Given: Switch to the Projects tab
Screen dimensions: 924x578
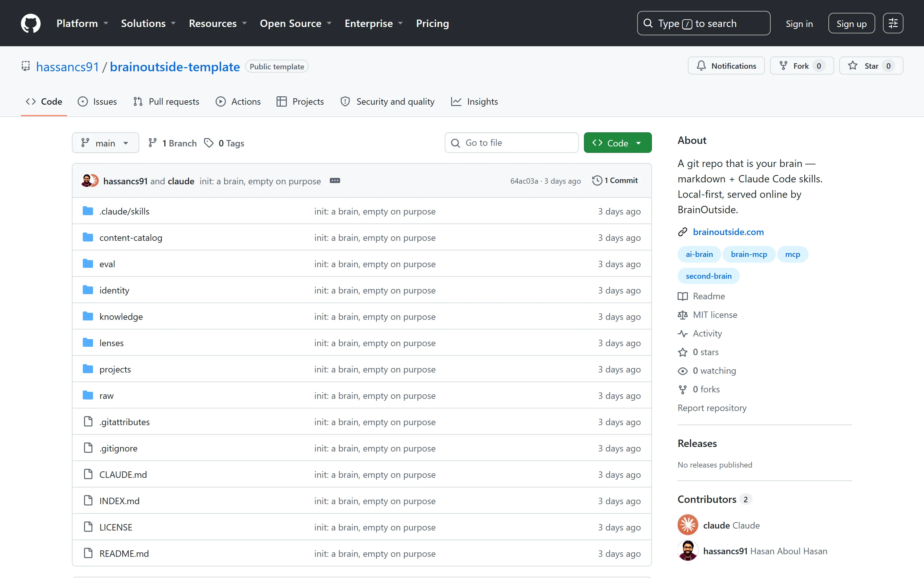Looking at the screenshot, I should 300,102.
